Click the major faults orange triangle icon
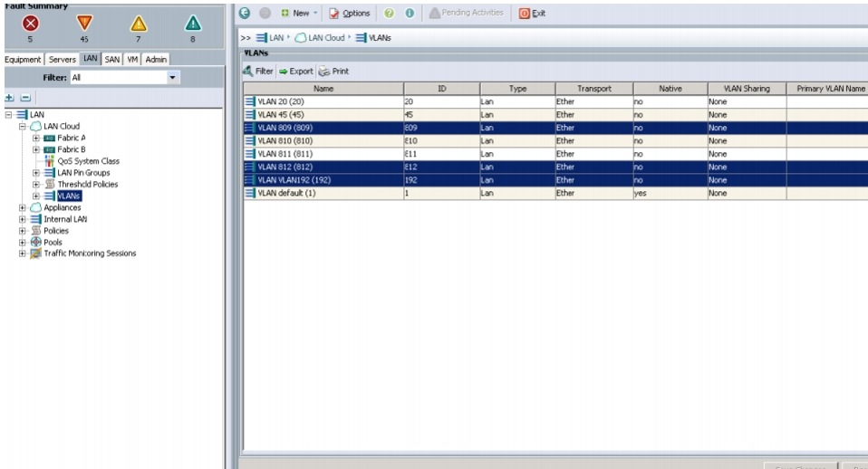This screenshot has width=868, height=469. click(x=82, y=24)
